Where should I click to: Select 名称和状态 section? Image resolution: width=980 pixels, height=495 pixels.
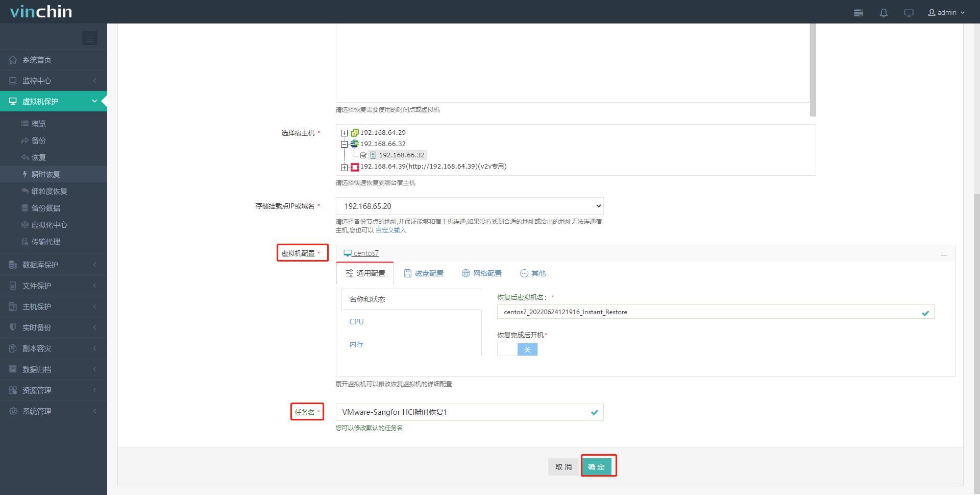pyautogui.click(x=411, y=299)
